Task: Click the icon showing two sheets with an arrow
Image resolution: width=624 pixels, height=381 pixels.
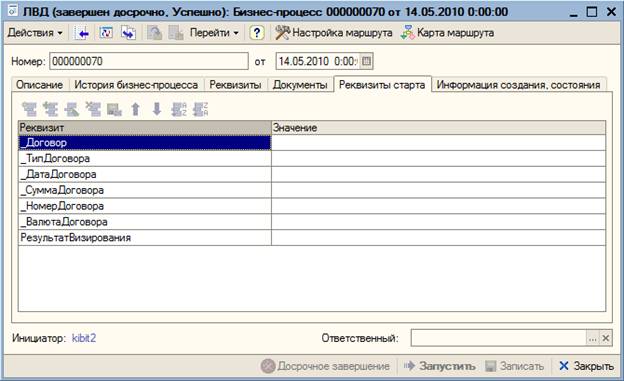Action: [x=129, y=33]
